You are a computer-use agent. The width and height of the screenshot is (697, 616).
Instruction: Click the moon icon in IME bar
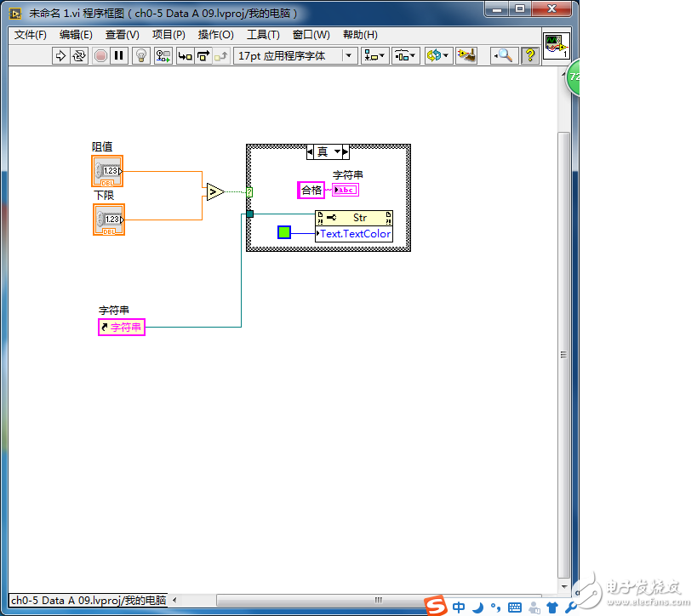[477, 607]
